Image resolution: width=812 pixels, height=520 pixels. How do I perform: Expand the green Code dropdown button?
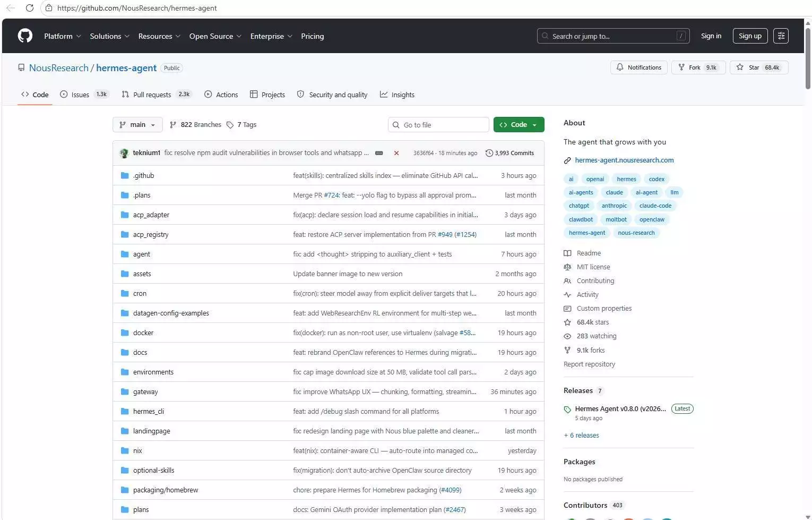519,125
